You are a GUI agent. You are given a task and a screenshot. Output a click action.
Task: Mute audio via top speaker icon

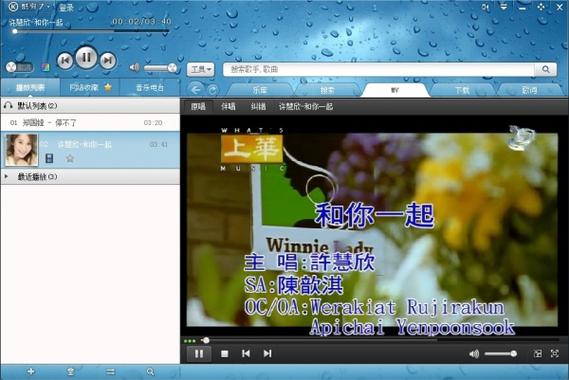(134, 67)
